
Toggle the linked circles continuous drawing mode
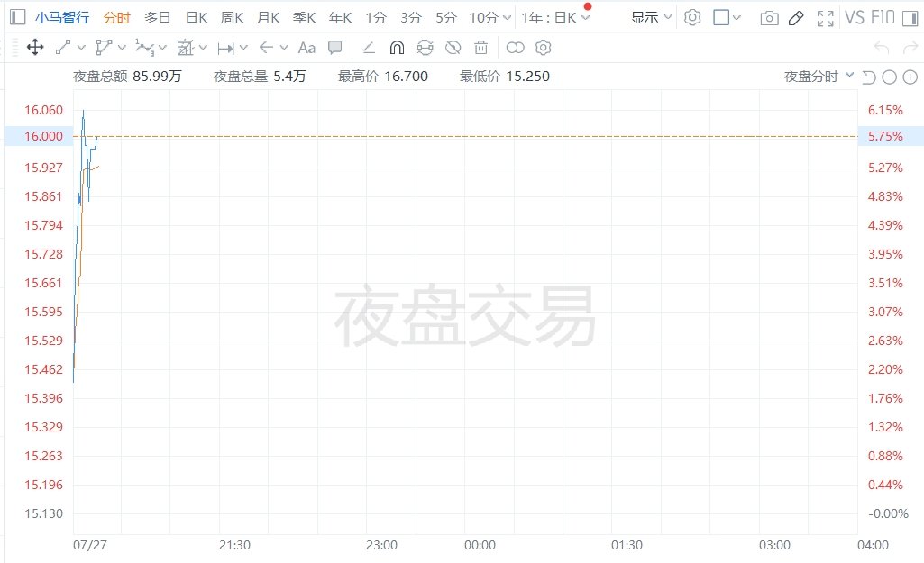[x=515, y=48]
